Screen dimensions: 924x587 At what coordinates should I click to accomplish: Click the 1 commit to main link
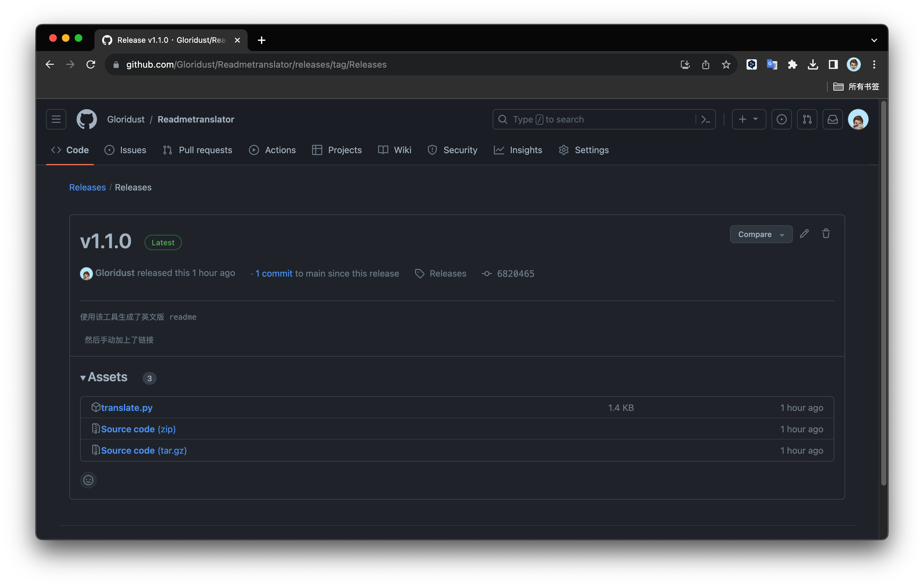pos(273,273)
